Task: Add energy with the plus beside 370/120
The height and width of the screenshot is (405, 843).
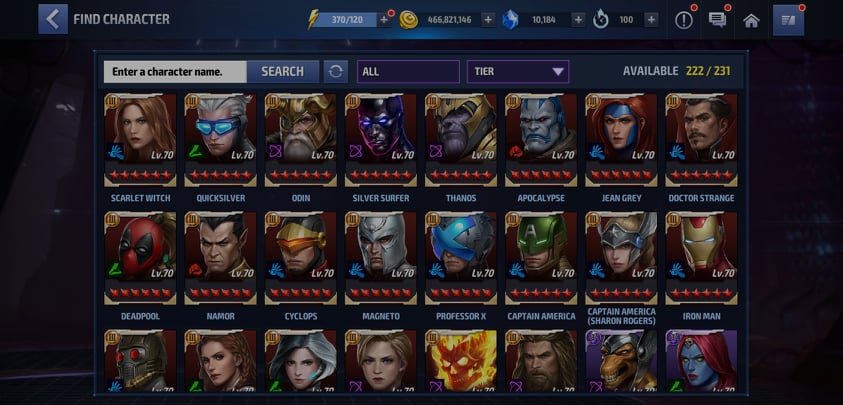Action: coord(384,20)
